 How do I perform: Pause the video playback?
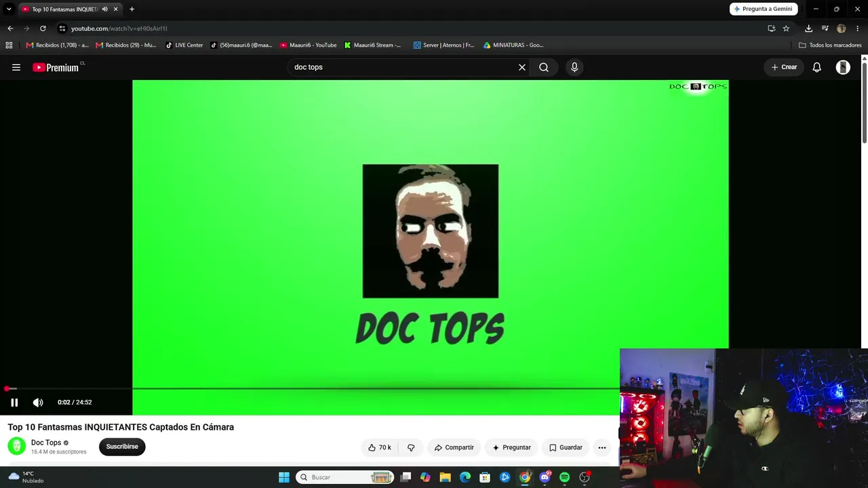pyautogui.click(x=14, y=402)
